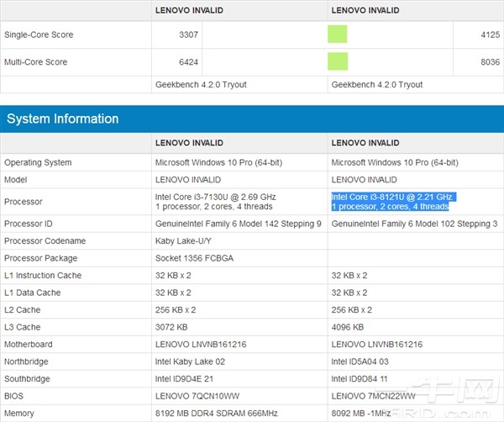Click the Processor Package row label
This screenshot has width=504, height=422.
[41, 258]
